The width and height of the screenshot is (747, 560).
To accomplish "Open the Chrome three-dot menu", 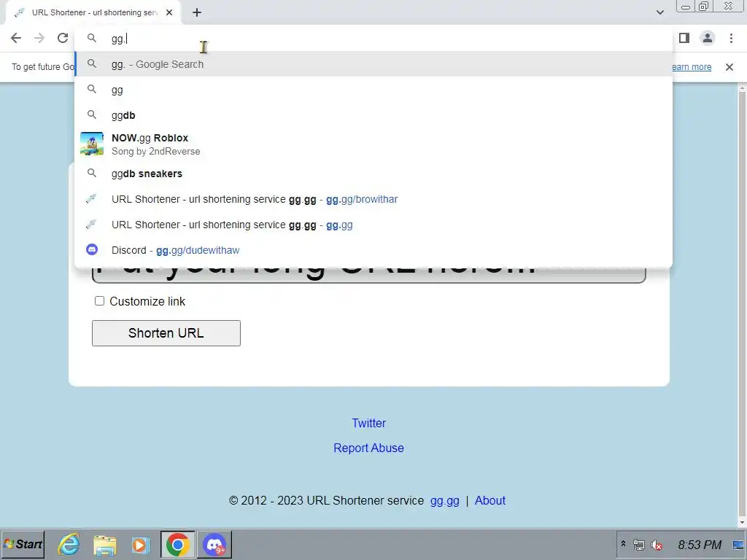I will [x=731, y=38].
